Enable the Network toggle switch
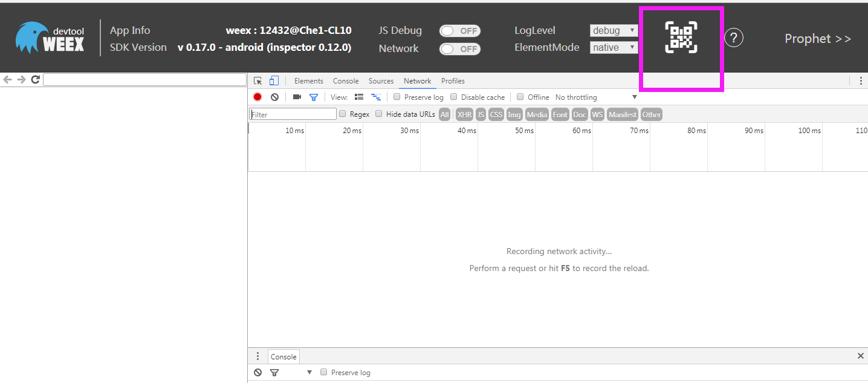 coord(459,49)
